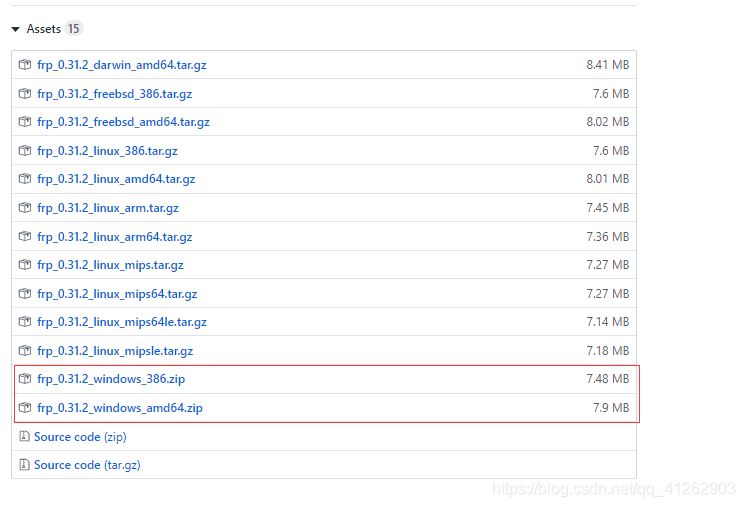
Task: Click the 7.27 MB size of linux_mips.tar.gz
Action: (607, 265)
